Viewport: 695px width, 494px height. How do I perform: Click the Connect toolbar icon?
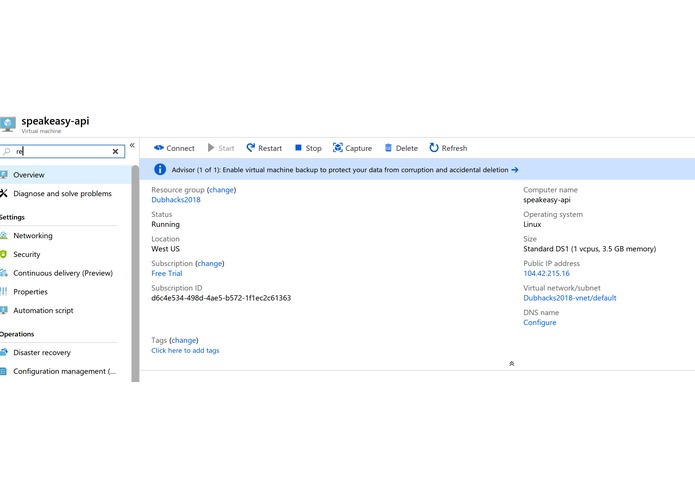[x=159, y=148]
